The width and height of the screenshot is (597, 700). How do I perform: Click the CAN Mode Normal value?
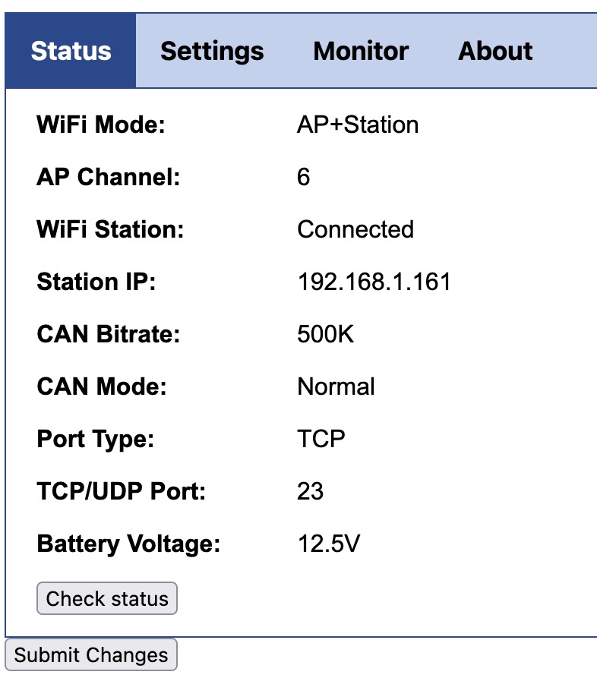point(336,386)
